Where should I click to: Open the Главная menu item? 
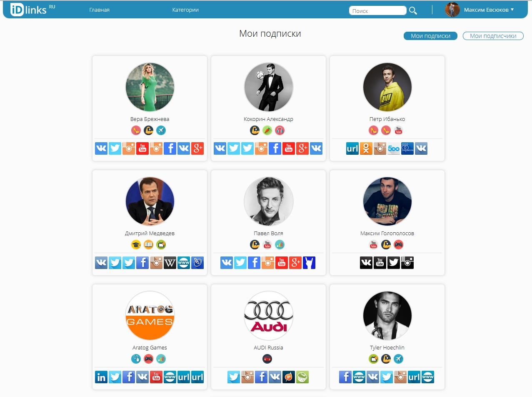coord(100,10)
